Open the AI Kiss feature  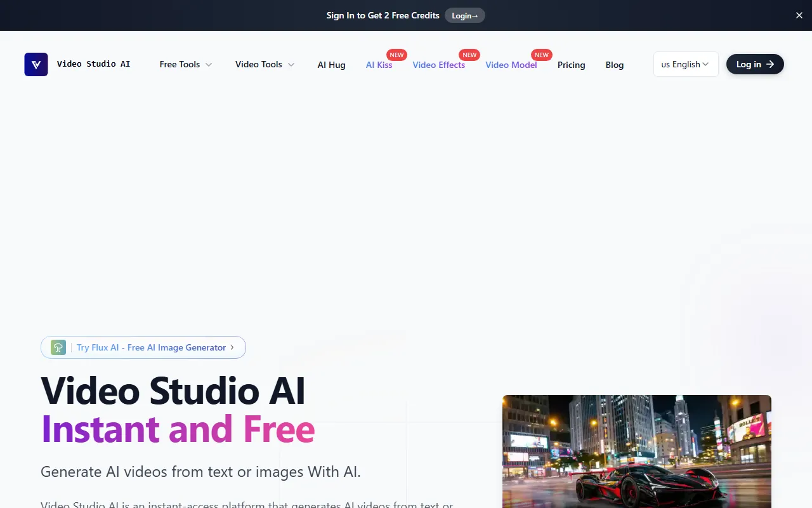(x=379, y=65)
